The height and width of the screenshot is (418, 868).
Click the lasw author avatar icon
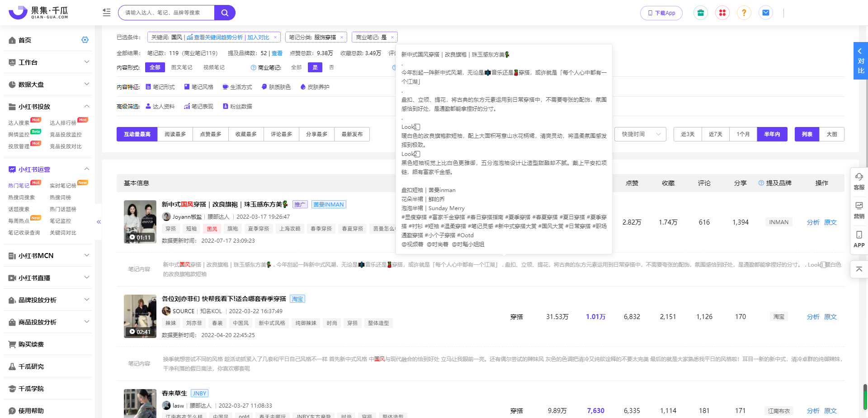(166, 405)
